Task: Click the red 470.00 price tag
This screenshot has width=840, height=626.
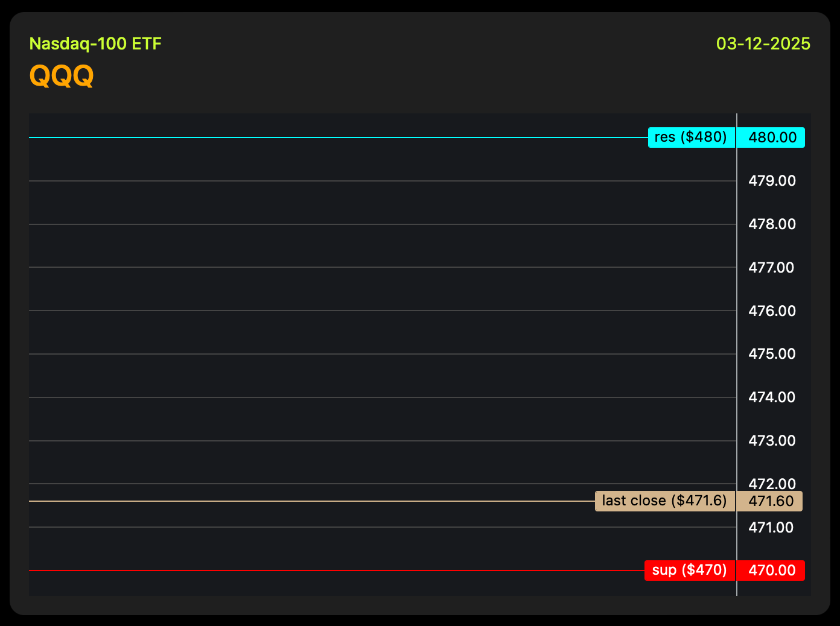Action: click(771, 571)
